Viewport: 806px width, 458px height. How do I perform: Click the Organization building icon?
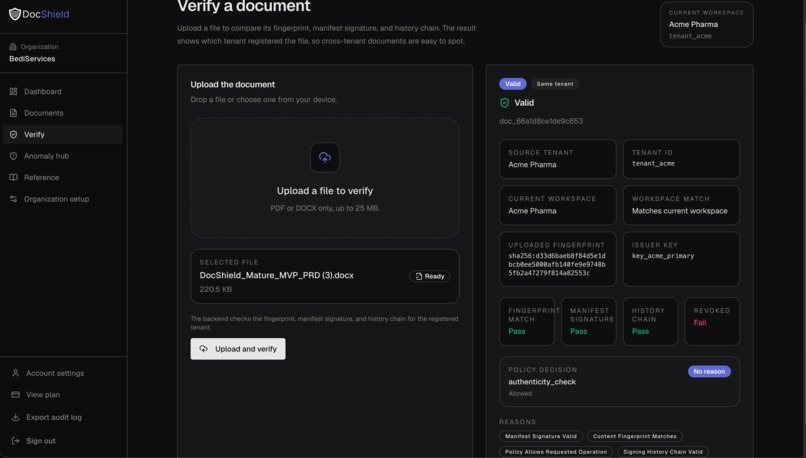(13, 47)
